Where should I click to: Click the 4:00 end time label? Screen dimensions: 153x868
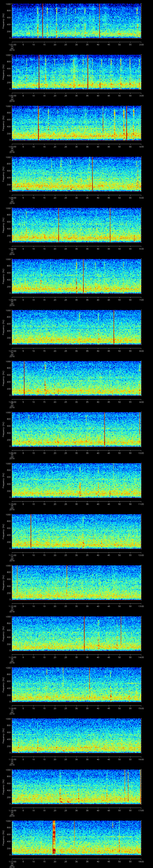tap(141, 147)
